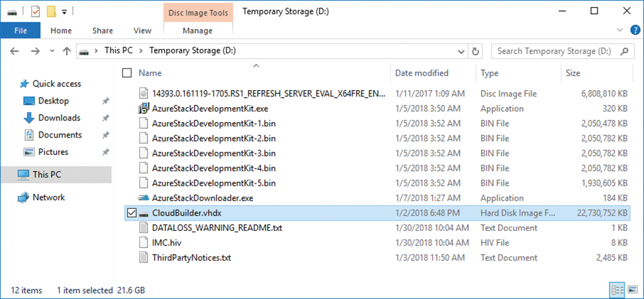
Task: Open the address bar history dropdown
Action: point(461,51)
